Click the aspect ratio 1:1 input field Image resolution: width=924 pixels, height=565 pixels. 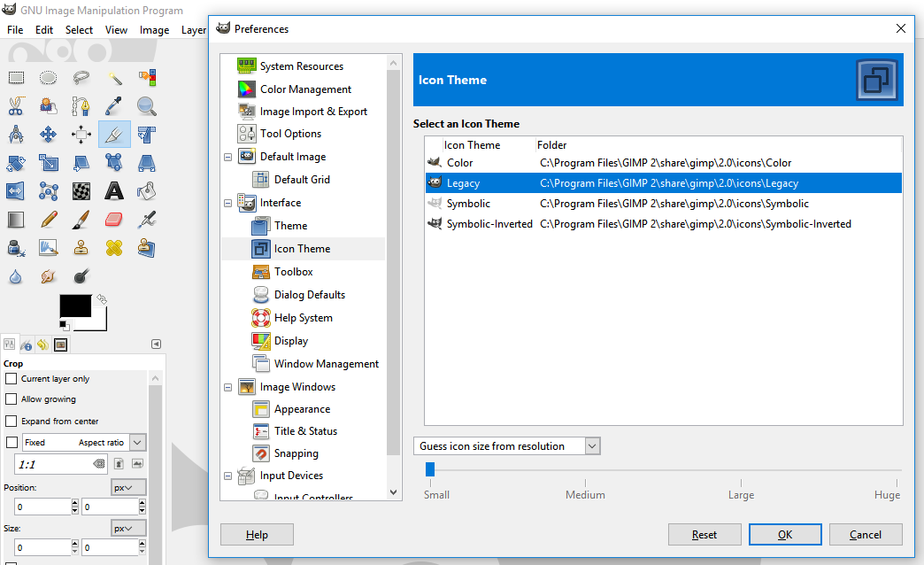[x=61, y=464]
